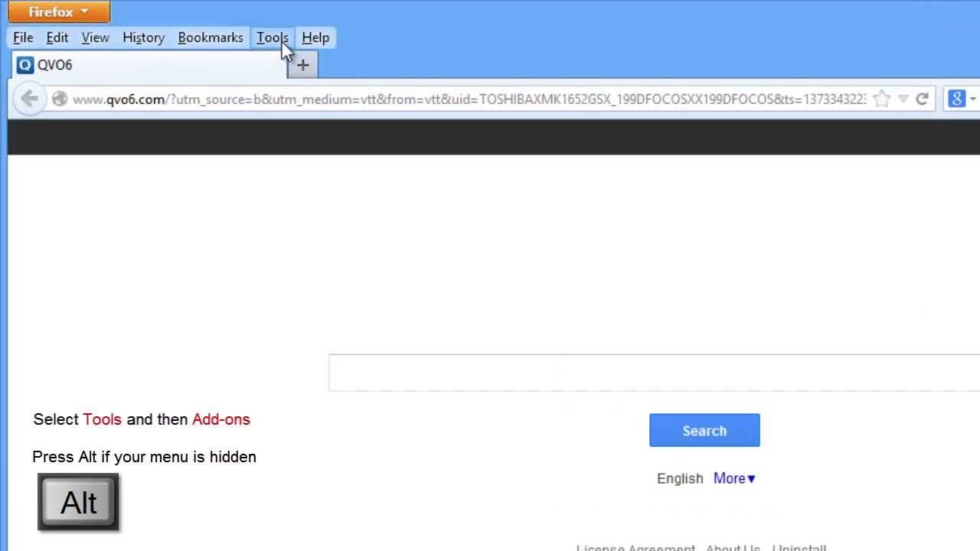
Task: Reload the current page
Action: point(923,99)
